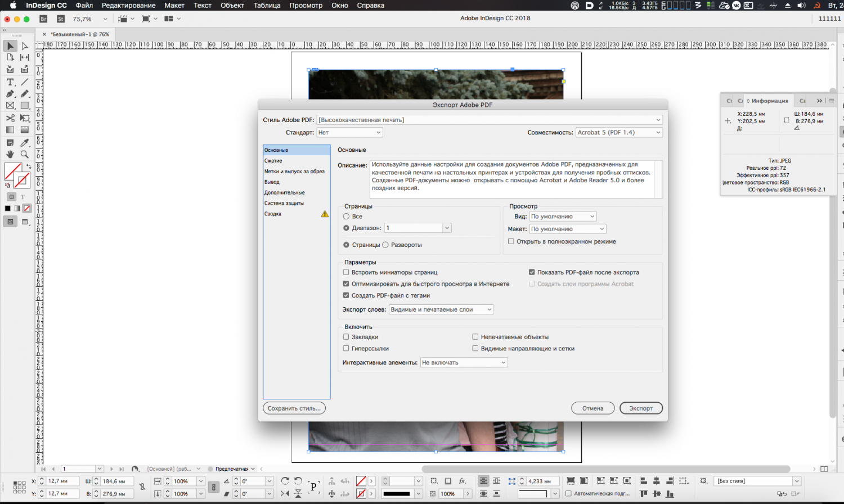Click the flip horizontal icon

(285, 494)
